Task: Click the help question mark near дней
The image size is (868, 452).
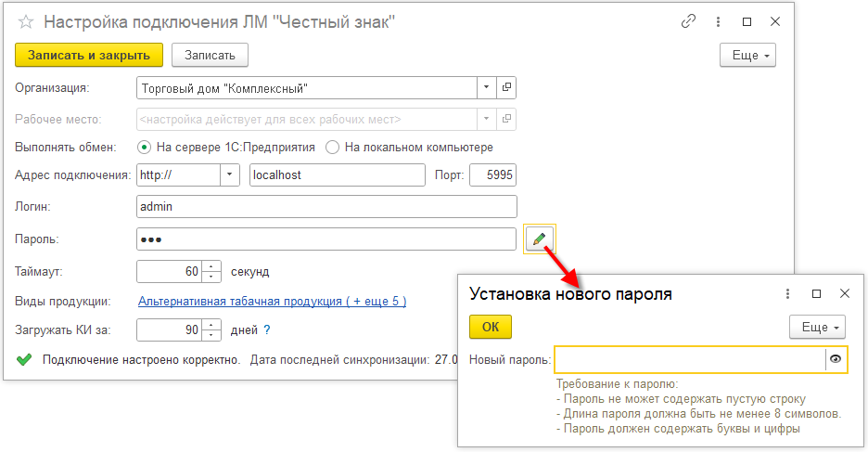Action: [x=267, y=329]
